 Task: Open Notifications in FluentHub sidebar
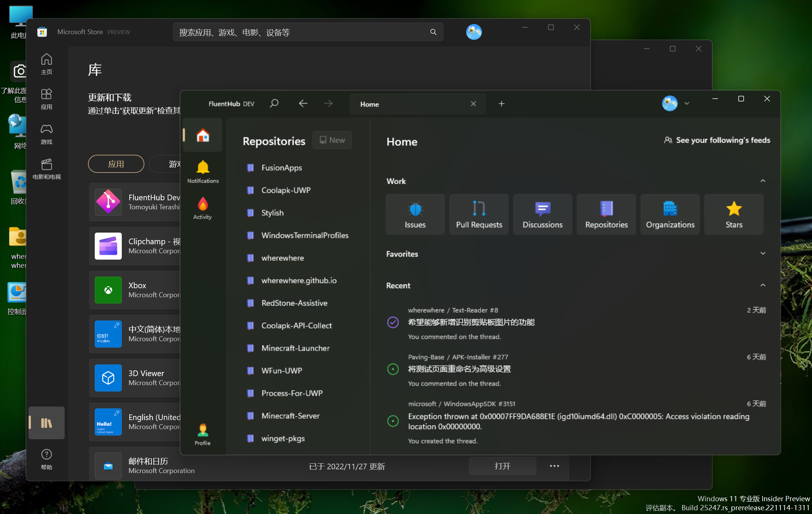click(203, 172)
